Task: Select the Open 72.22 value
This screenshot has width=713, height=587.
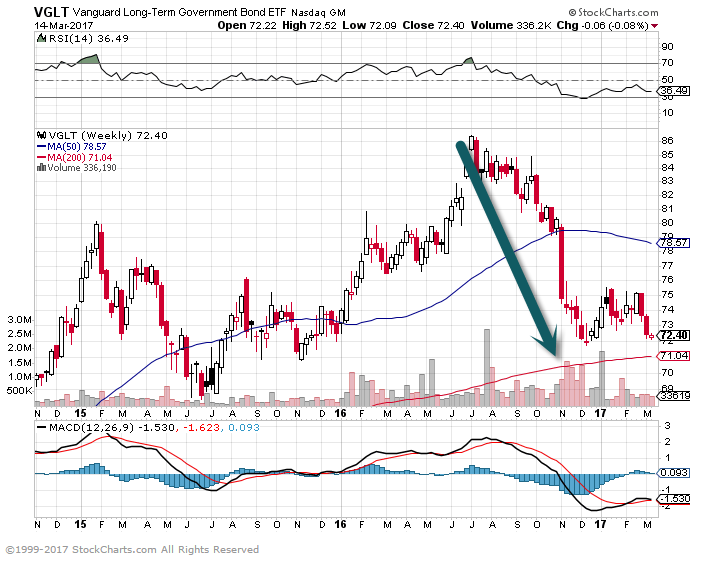Action: pos(247,25)
